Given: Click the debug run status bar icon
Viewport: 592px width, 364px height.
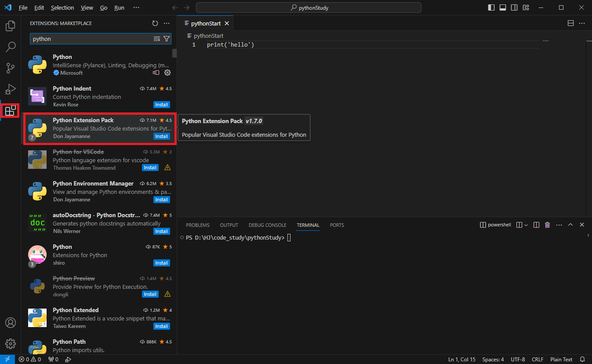Looking at the screenshot, I should pyautogui.click(x=68, y=360).
